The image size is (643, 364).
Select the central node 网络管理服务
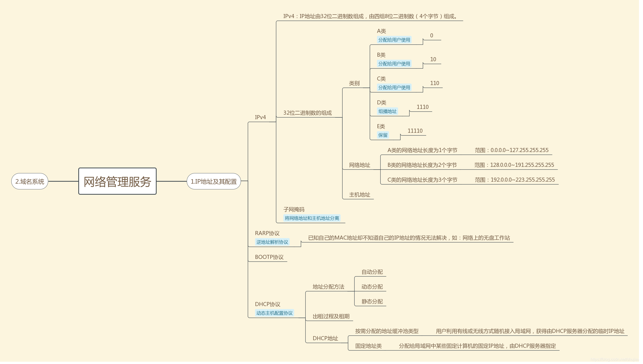click(x=117, y=181)
